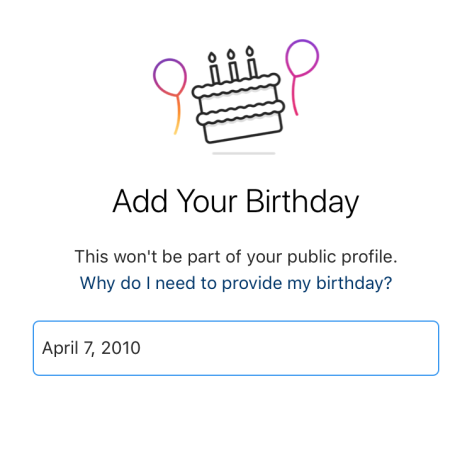Click the word 'Birthday' in the heading

[303, 202]
